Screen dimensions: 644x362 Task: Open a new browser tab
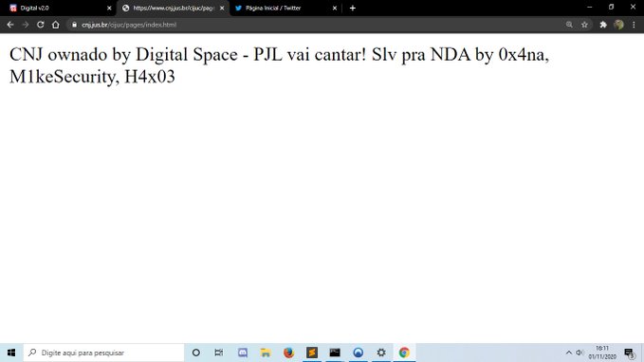coord(353,8)
